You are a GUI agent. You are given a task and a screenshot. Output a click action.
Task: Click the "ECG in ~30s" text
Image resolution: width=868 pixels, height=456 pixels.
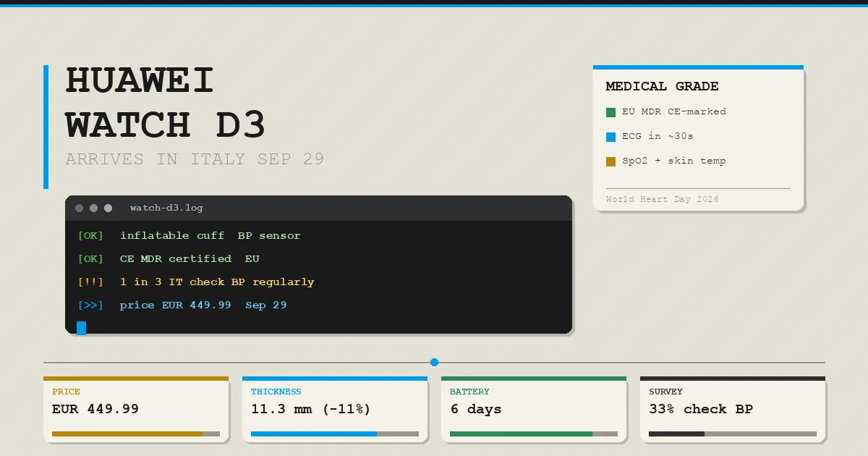[658, 137]
